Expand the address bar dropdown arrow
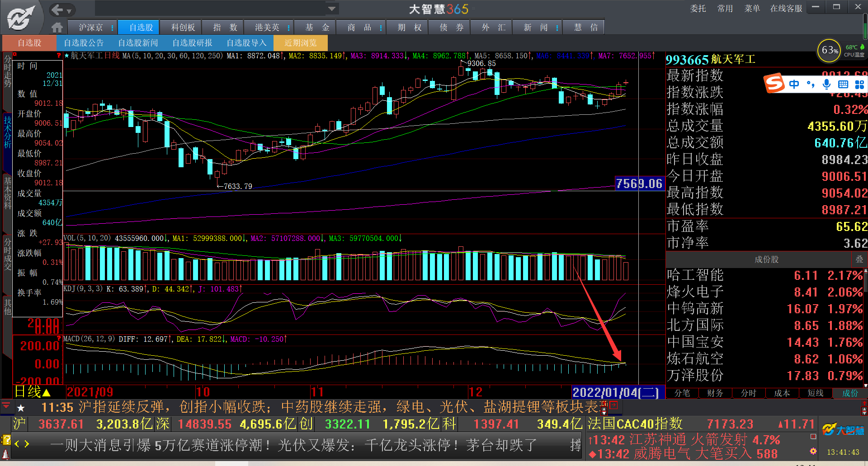 (x=332, y=9)
